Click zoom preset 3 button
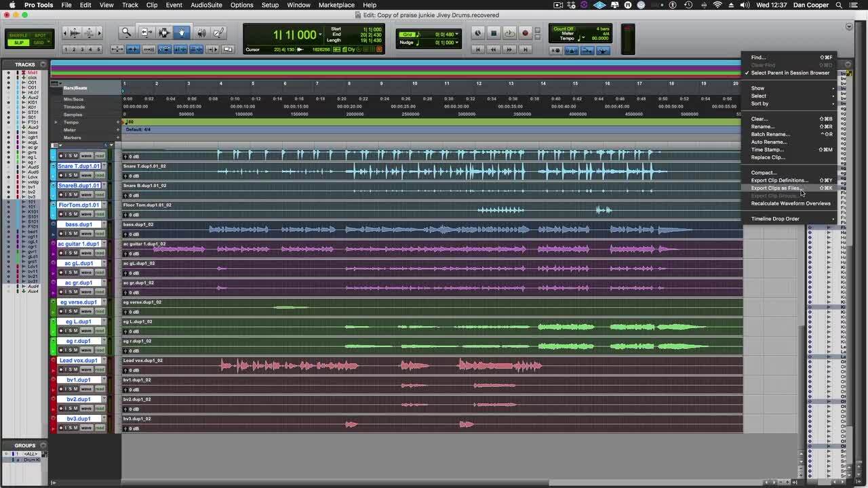868x488 pixels. tap(83, 49)
